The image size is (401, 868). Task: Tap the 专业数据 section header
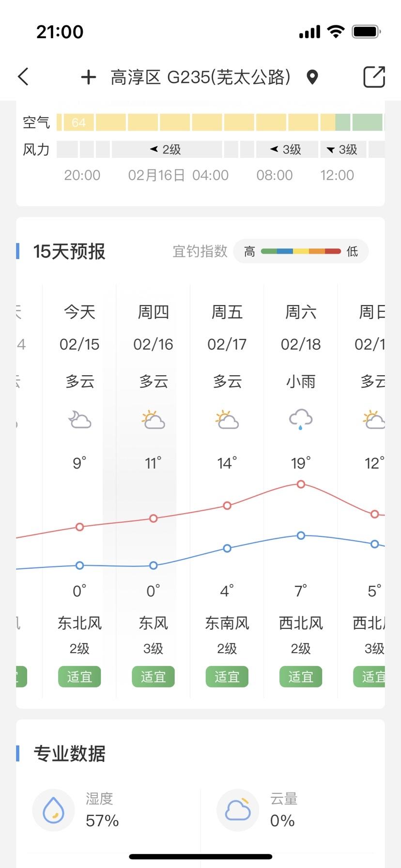pos(69,753)
